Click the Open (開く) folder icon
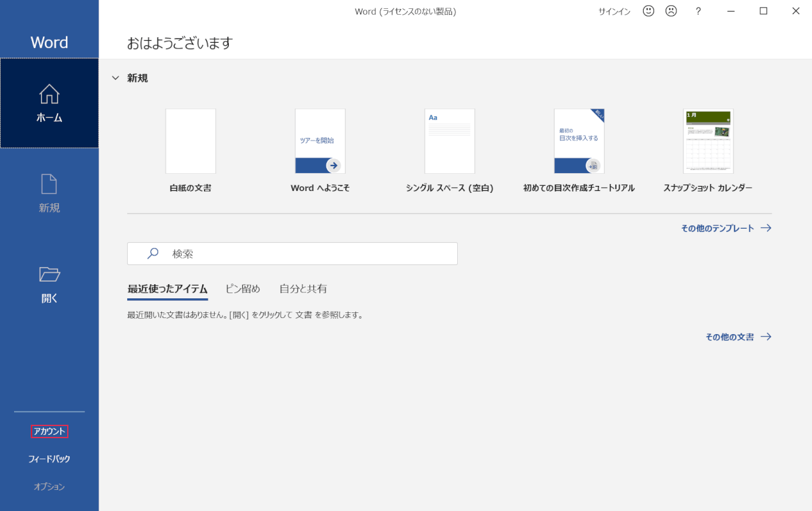 point(49,274)
